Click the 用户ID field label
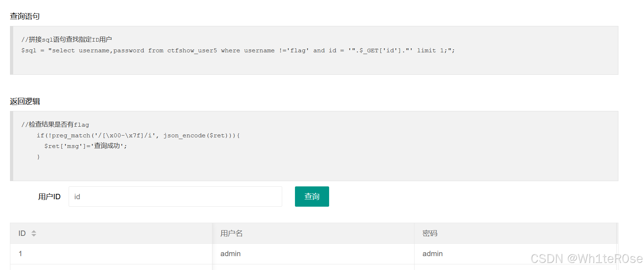Image resolution: width=644 pixels, height=270 pixels. (49, 197)
